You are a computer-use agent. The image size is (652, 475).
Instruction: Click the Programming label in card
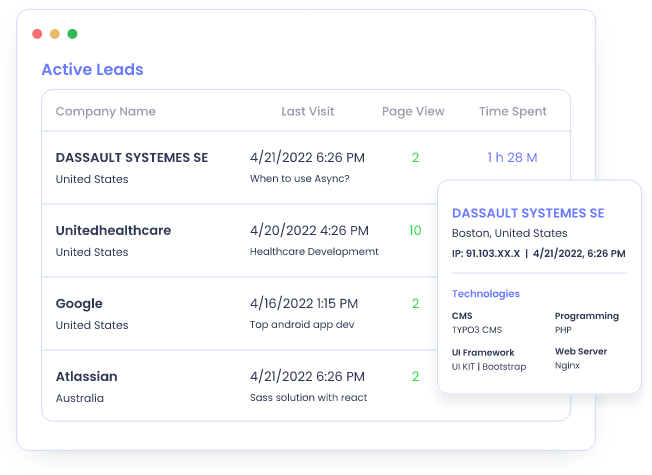pos(587,316)
